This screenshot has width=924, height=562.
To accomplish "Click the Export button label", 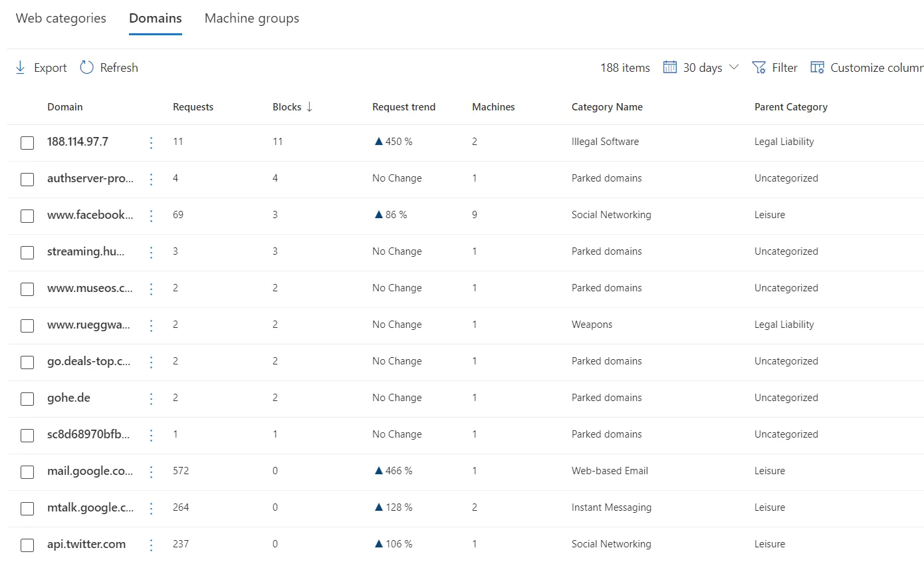I will pyautogui.click(x=51, y=67).
